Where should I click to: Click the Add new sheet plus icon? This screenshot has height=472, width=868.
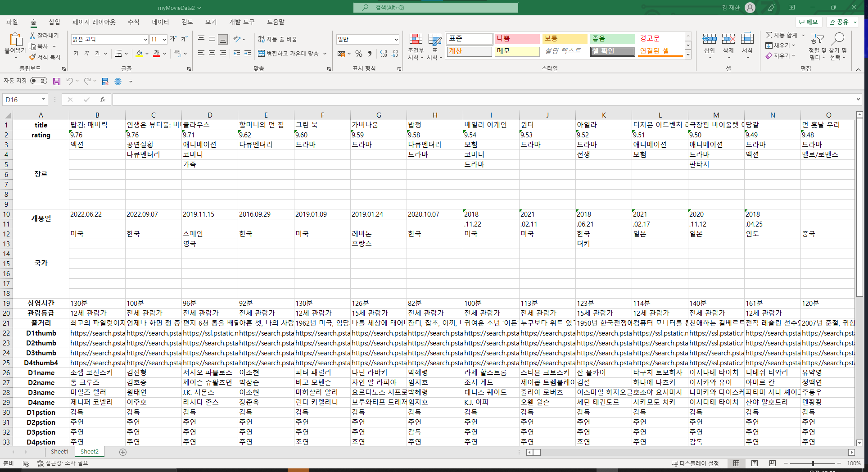[123, 452]
